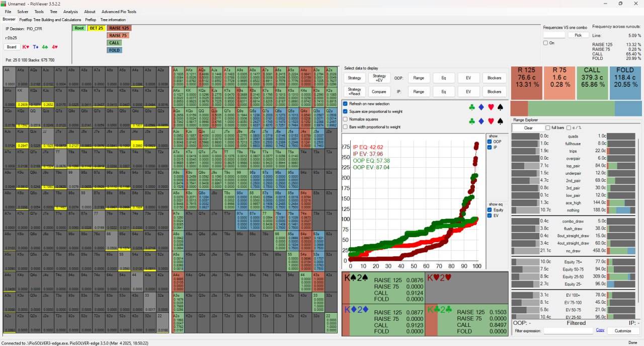This screenshot has width=644, height=346.
Task: Click the red heart suit icon in top row
Action: click(x=491, y=107)
